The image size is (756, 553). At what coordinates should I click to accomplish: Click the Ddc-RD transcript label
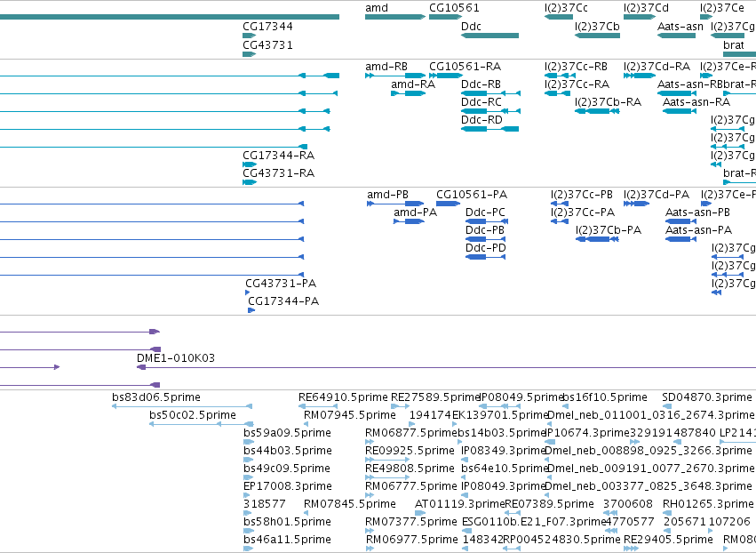pos(481,120)
